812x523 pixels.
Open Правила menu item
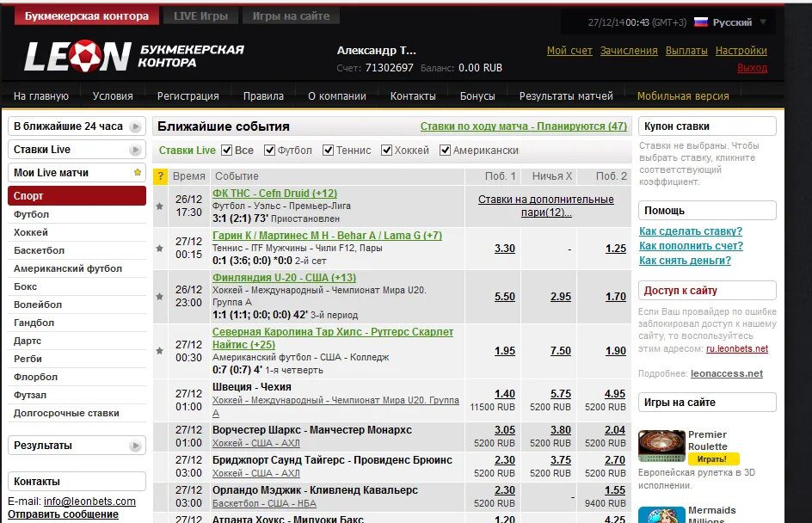point(263,95)
